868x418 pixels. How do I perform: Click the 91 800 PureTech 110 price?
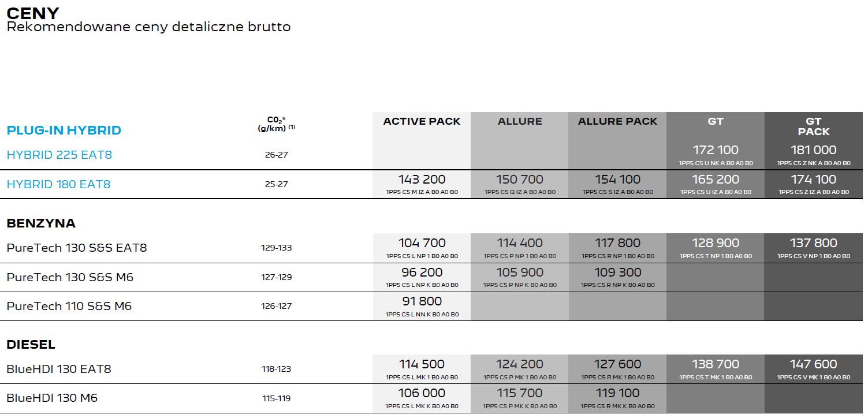[x=422, y=301]
